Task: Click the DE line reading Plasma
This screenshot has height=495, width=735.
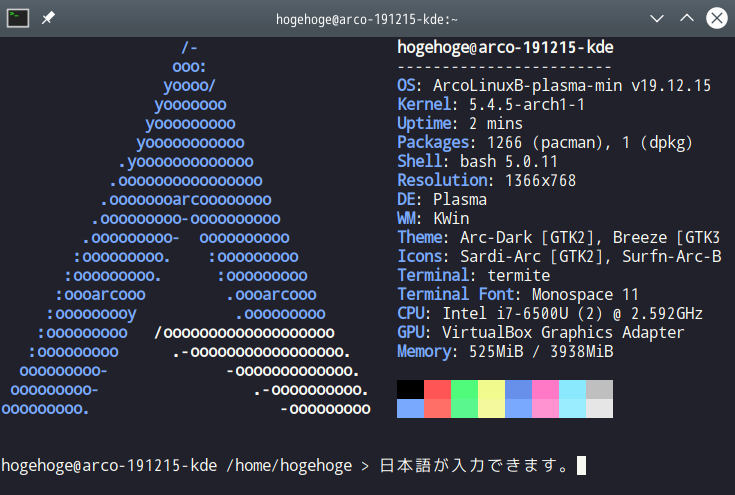Action: coord(442,200)
